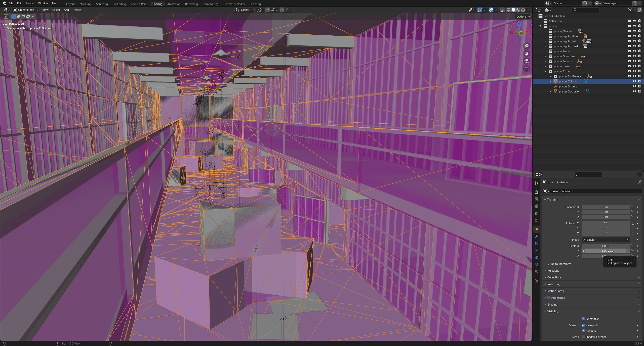Open the Physics properties tab icon

pyautogui.click(x=537, y=251)
